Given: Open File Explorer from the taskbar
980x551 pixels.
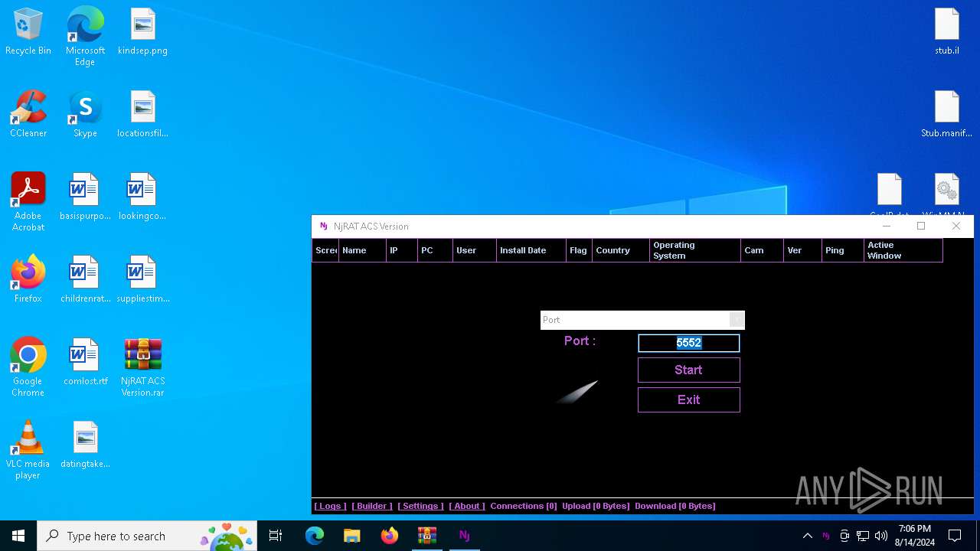Looking at the screenshot, I should [x=351, y=536].
